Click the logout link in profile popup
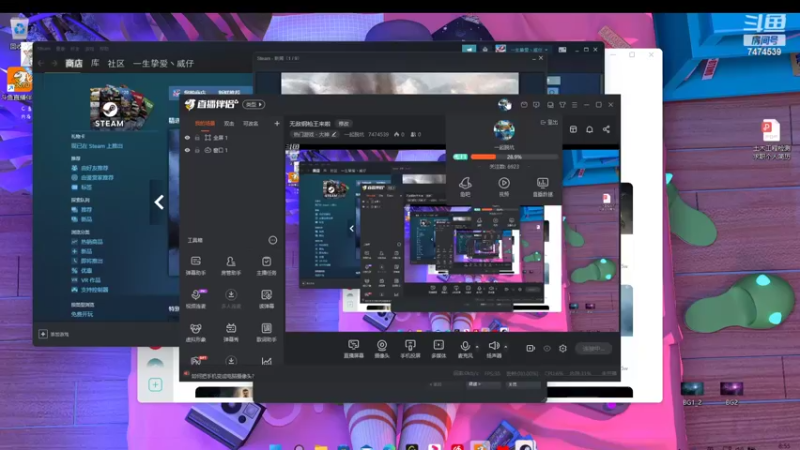800x450 pixels. coord(549,122)
